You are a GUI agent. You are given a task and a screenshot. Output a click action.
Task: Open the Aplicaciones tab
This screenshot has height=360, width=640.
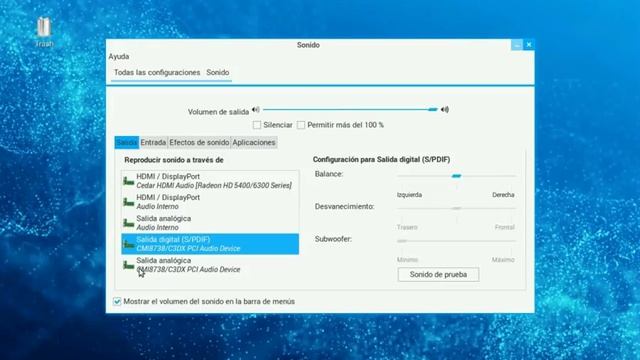point(254,142)
